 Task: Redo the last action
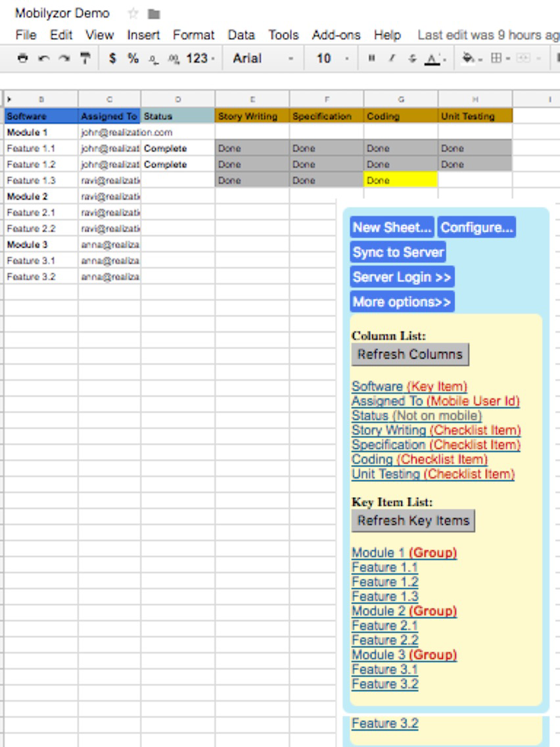click(x=64, y=58)
